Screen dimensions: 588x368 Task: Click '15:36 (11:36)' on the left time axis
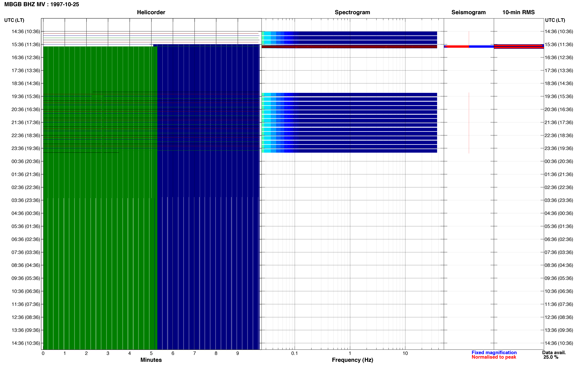[26, 45]
